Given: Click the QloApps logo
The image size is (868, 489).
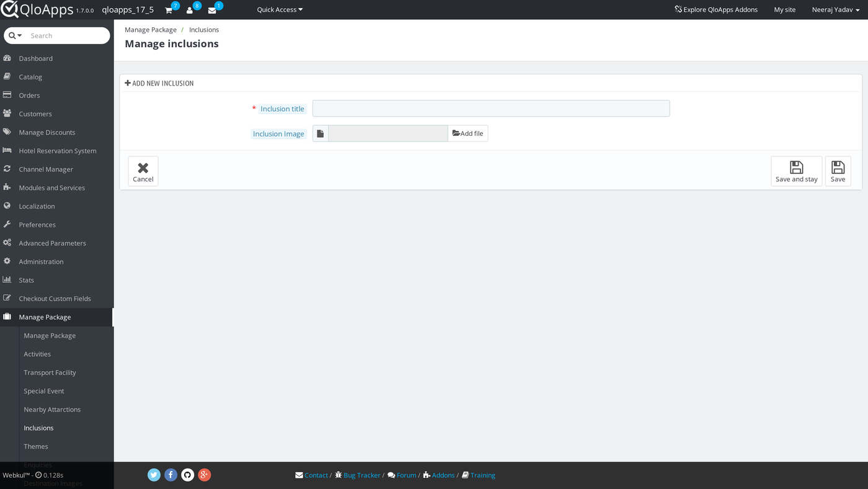Looking at the screenshot, I should click(37, 9).
